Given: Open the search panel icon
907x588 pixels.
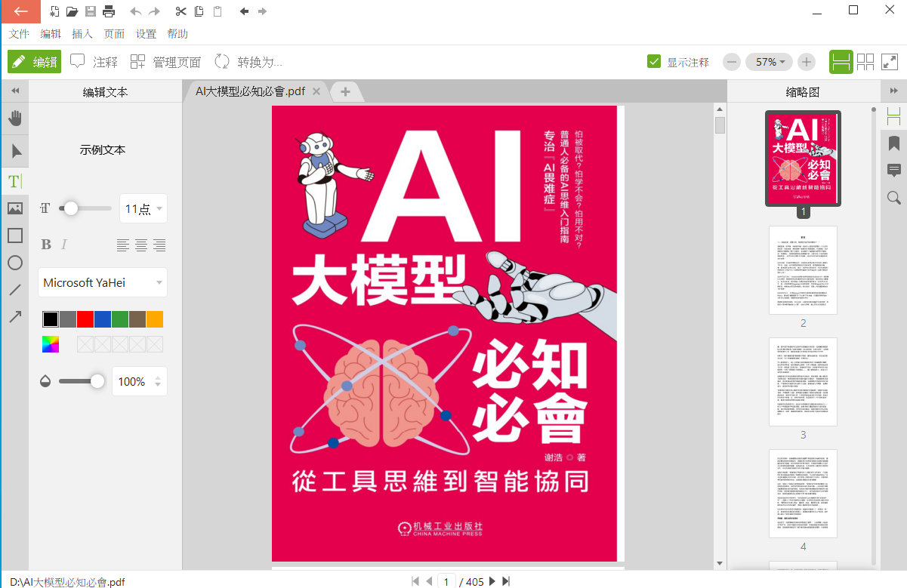Looking at the screenshot, I should (894, 198).
